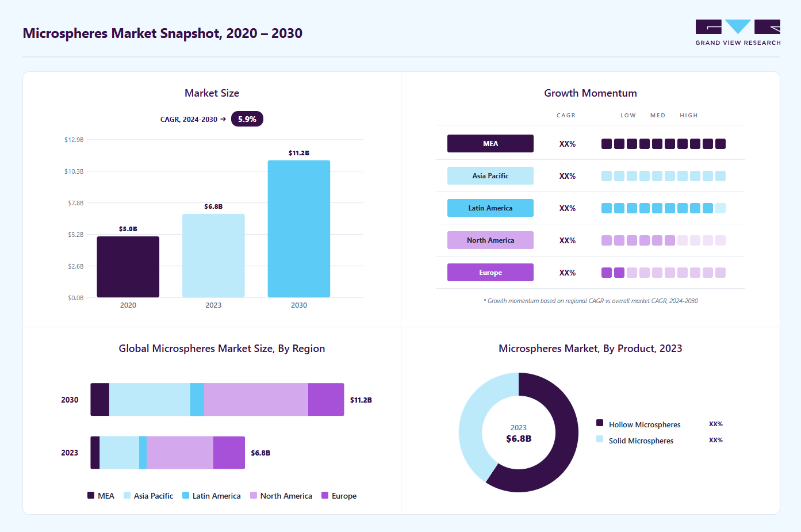Click the LOW column header

click(x=628, y=116)
